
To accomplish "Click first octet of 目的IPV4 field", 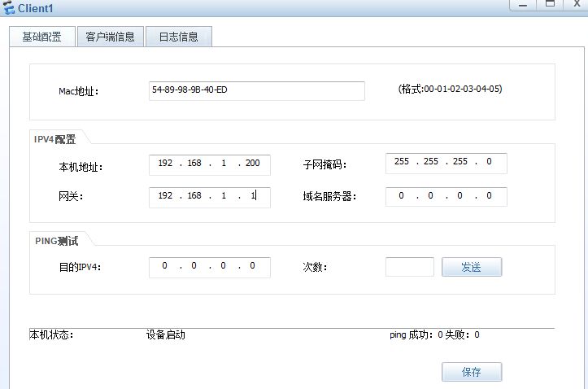I will (166, 266).
